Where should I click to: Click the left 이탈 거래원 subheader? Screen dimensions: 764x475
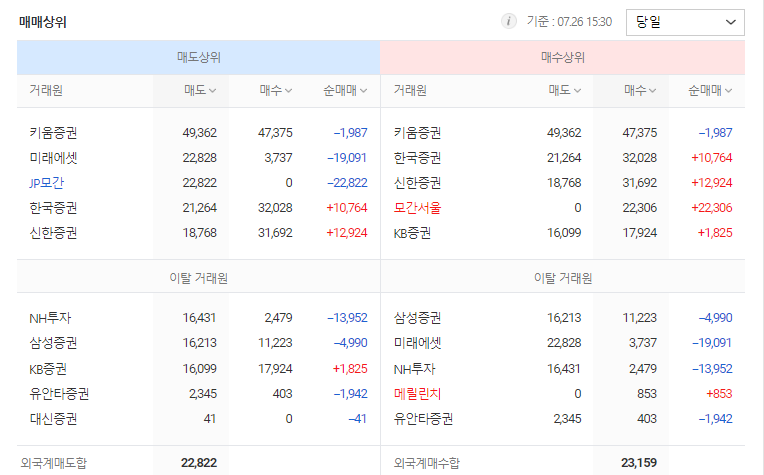[x=198, y=278]
